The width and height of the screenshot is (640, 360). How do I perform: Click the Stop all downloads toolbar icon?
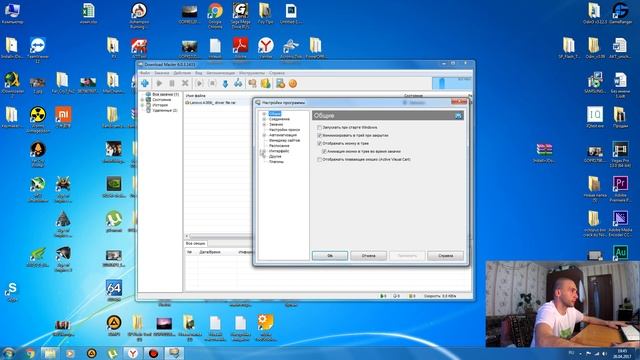[x=212, y=83]
